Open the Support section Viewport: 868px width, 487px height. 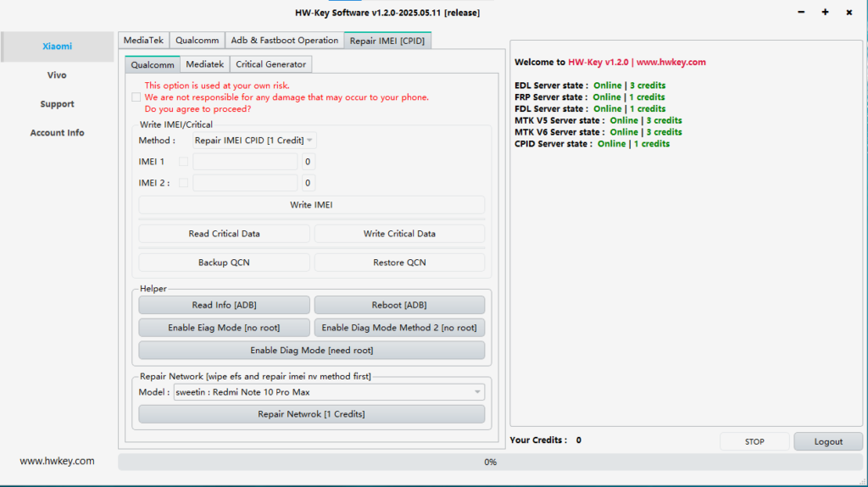point(57,104)
